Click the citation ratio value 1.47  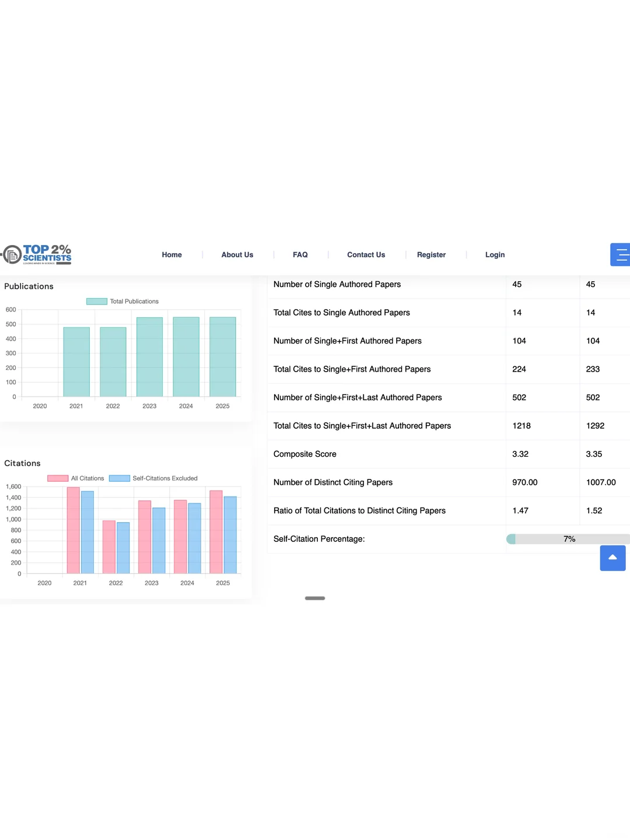[x=520, y=511]
